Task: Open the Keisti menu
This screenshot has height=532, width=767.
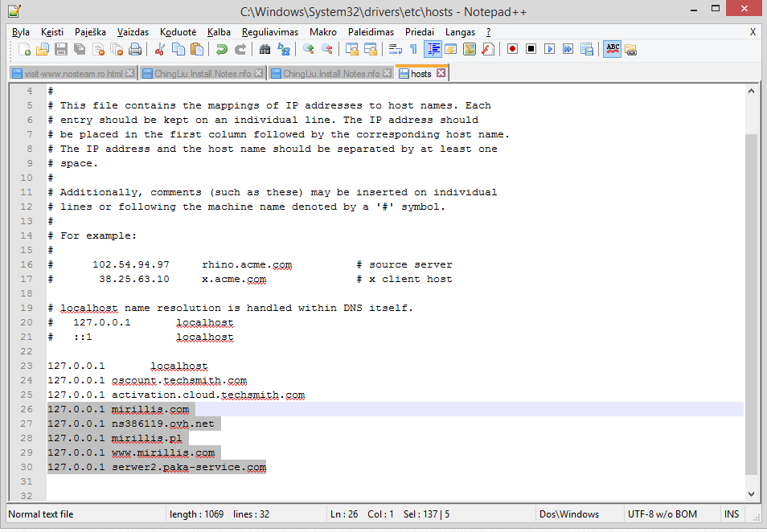Action: point(52,32)
